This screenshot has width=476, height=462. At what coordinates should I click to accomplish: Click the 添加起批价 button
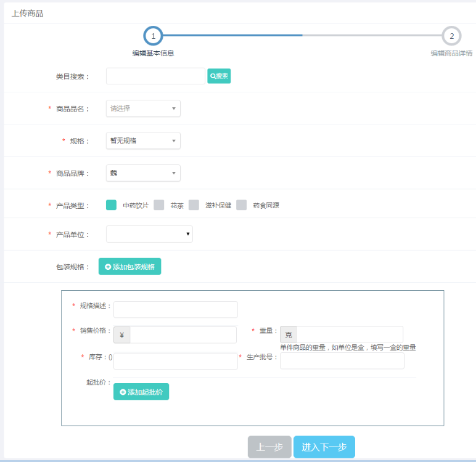(x=141, y=392)
